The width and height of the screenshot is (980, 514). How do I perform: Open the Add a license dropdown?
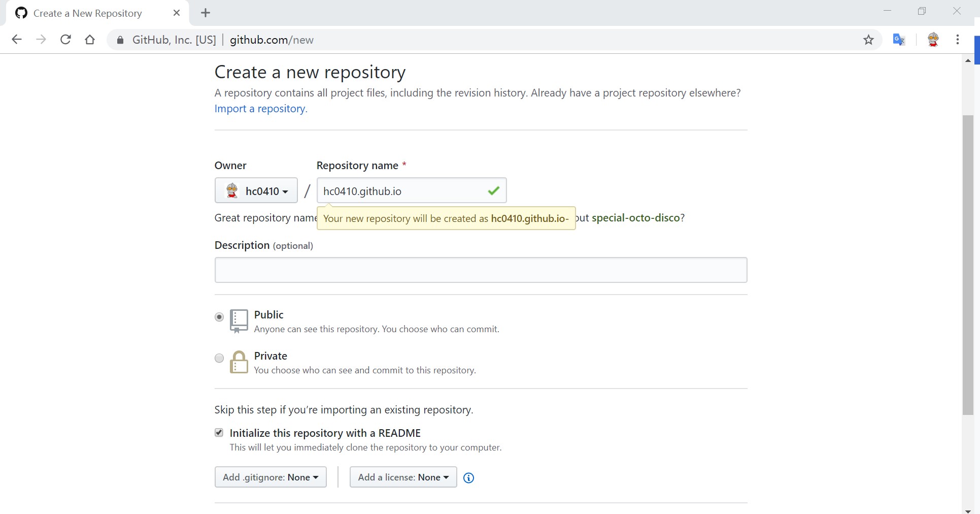pos(403,477)
